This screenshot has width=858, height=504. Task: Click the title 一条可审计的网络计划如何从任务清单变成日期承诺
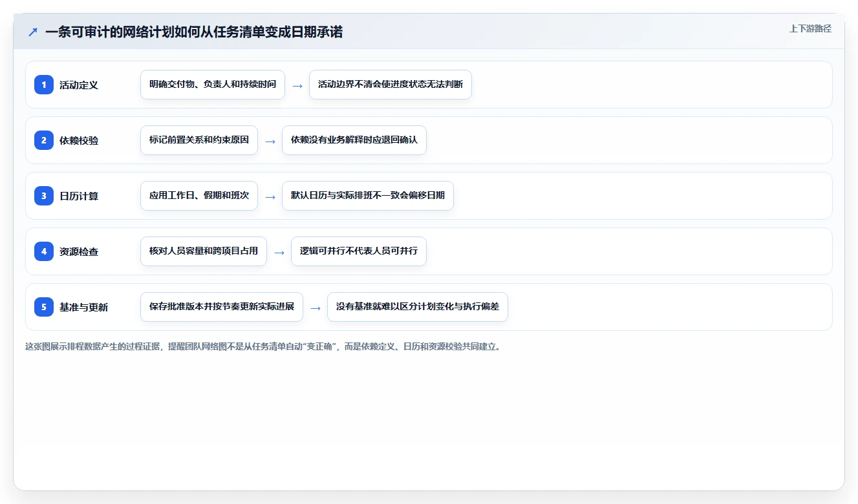click(x=194, y=32)
